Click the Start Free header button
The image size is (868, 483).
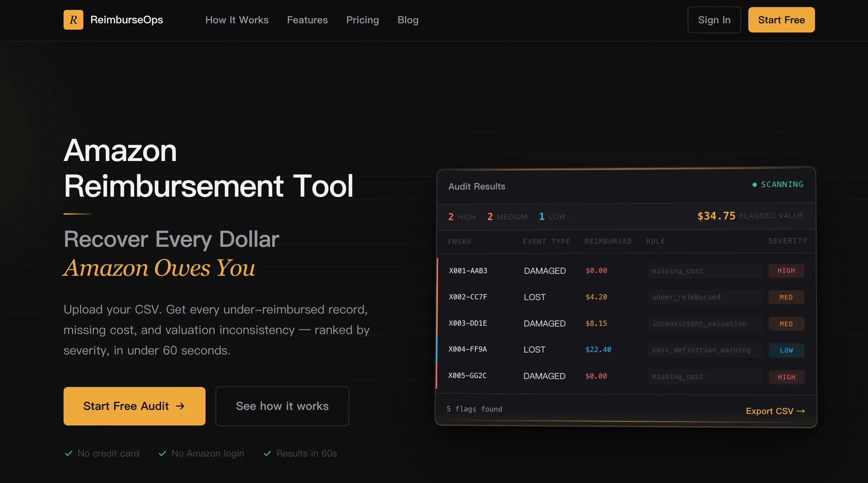[x=781, y=20]
